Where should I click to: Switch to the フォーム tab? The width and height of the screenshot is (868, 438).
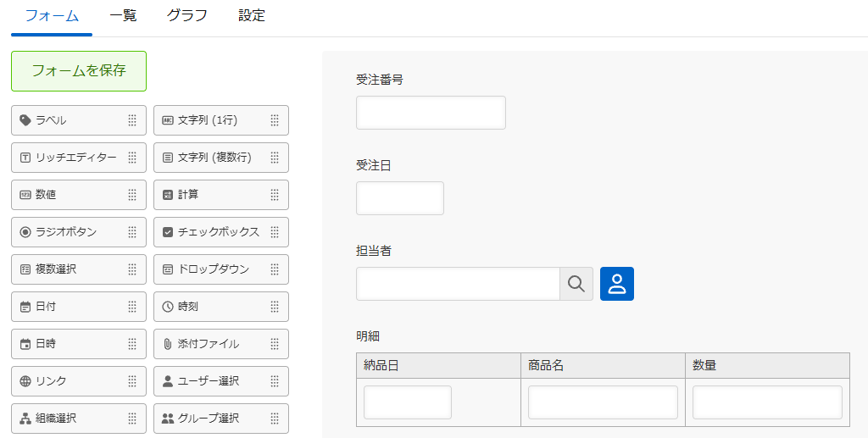click(52, 15)
